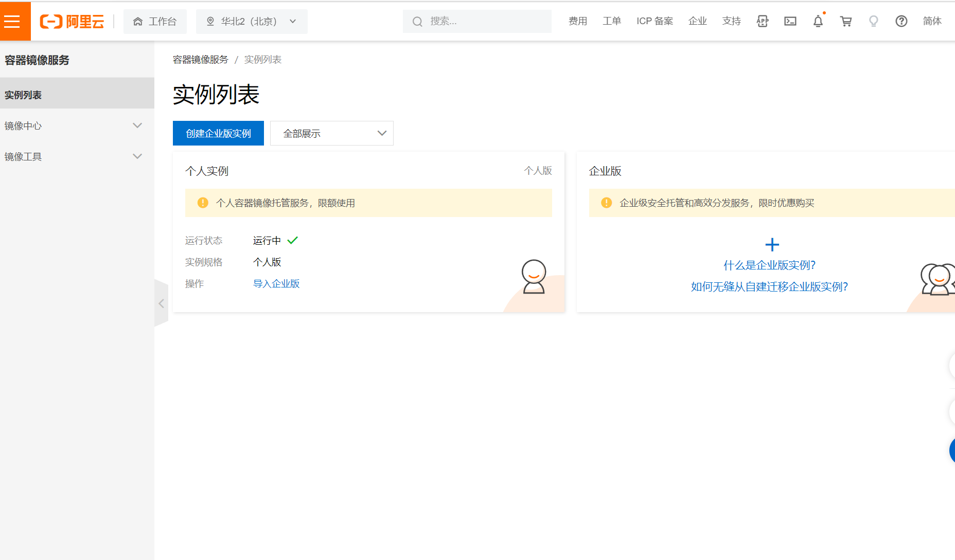The width and height of the screenshot is (955, 560).
Task: Click the Alibaba Cloud logo
Action: click(72, 21)
